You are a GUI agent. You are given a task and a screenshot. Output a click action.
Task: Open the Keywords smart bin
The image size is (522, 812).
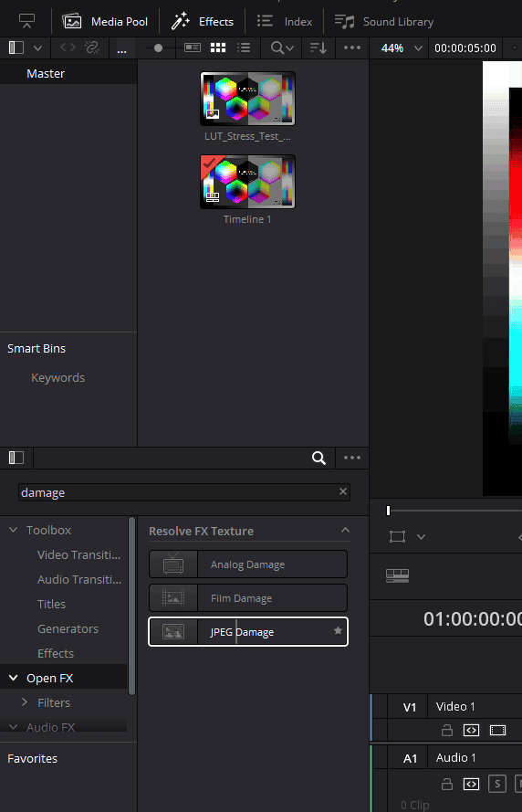(x=57, y=377)
